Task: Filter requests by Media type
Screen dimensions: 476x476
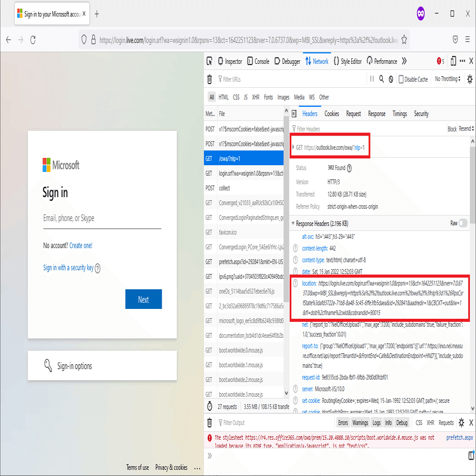Action: (x=299, y=97)
